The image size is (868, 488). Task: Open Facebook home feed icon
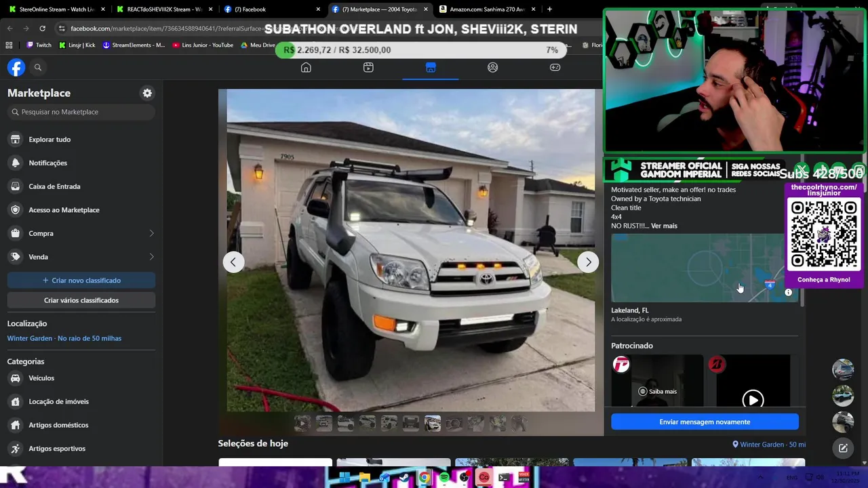[306, 67]
